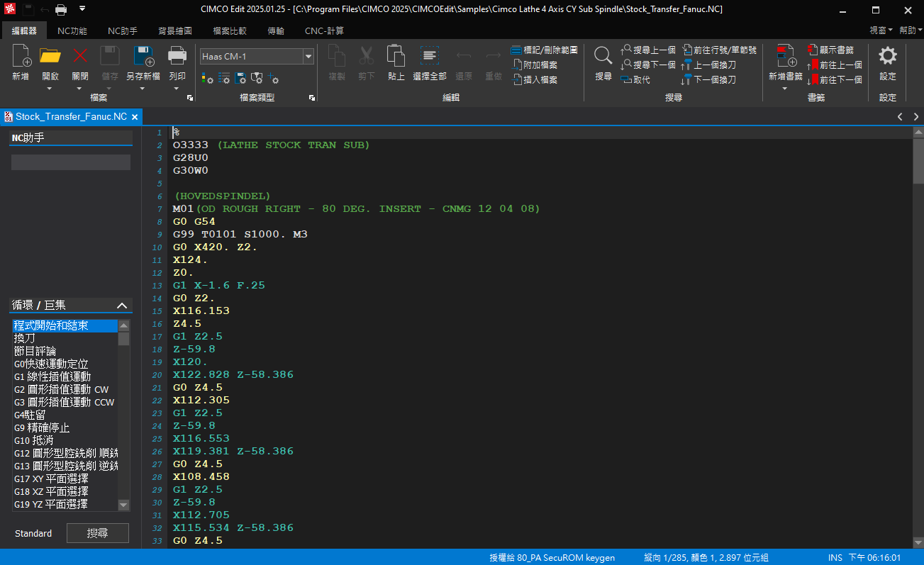Open 設定 (Settings) gear icon
Viewport: 924px width, 565px height.
tap(888, 57)
